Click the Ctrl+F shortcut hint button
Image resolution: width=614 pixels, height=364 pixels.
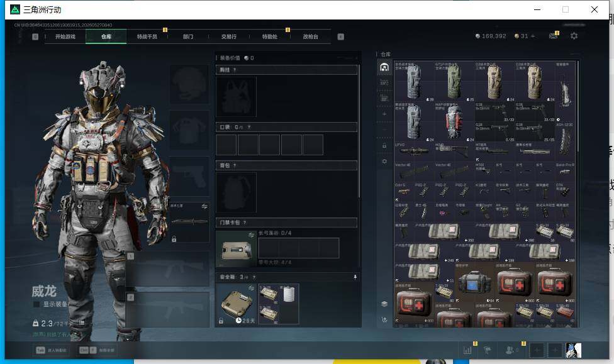97,350
